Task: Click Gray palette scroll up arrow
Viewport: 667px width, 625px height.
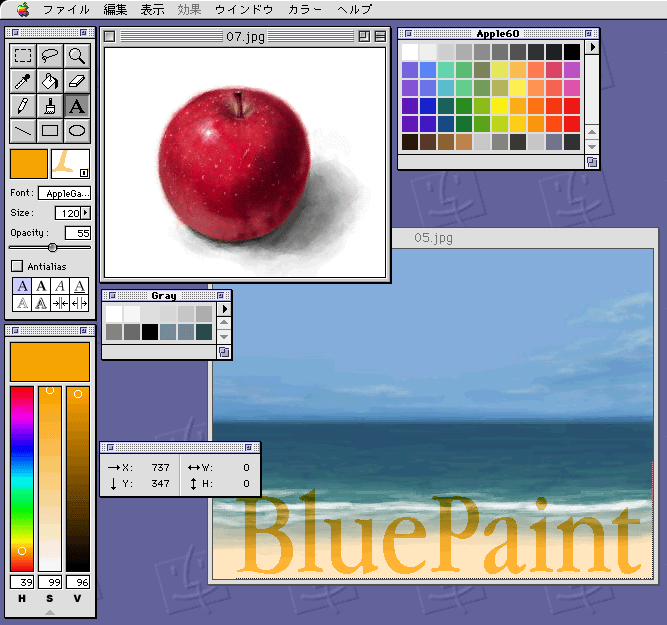Action: pos(224,323)
